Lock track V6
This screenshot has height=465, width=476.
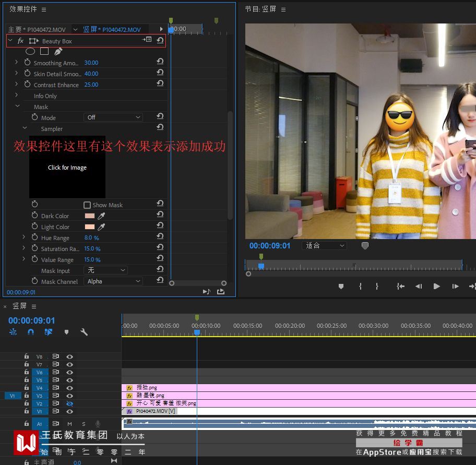point(27,372)
